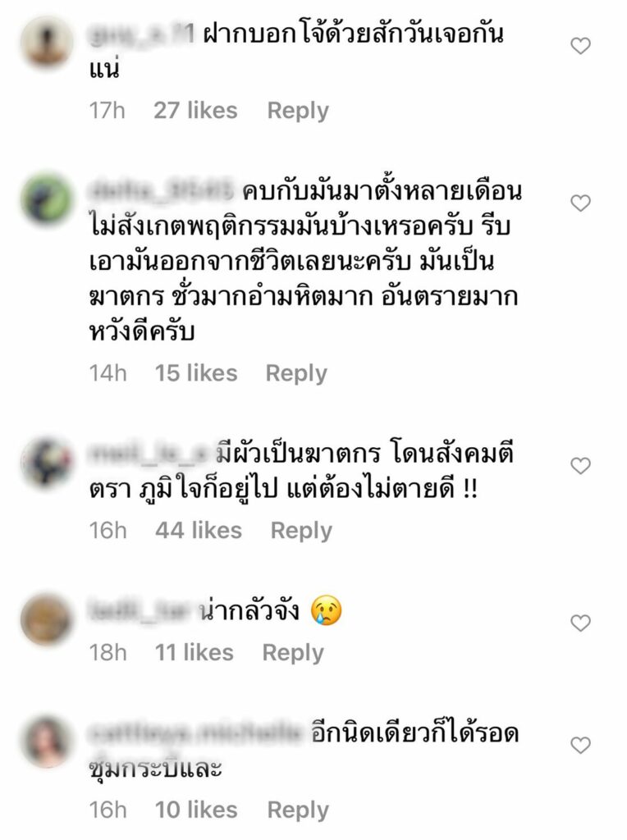This screenshot has height=840, width=627.
Task: Reply to the 44 likes comment
Action: pyautogui.click(x=301, y=531)
